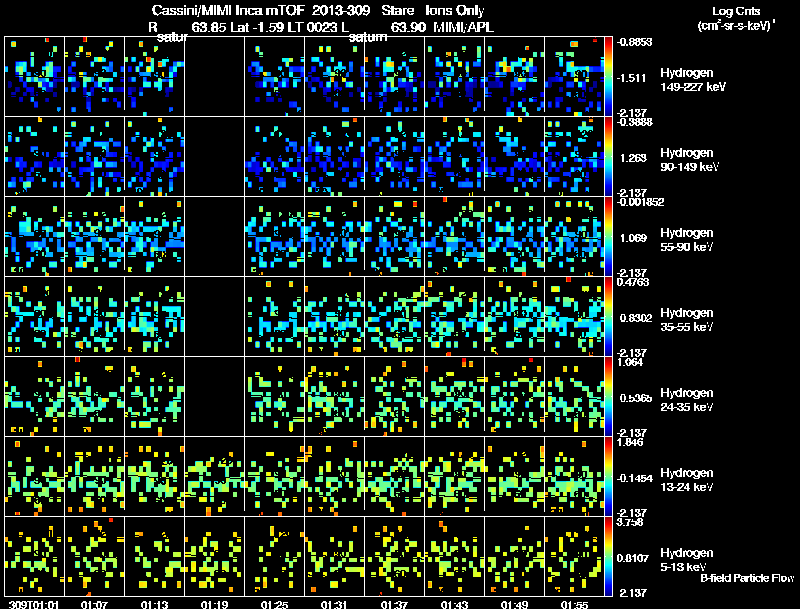
Task: Click the 'Log Cnts' colorbar heading
Action: (x=736, y=11)
